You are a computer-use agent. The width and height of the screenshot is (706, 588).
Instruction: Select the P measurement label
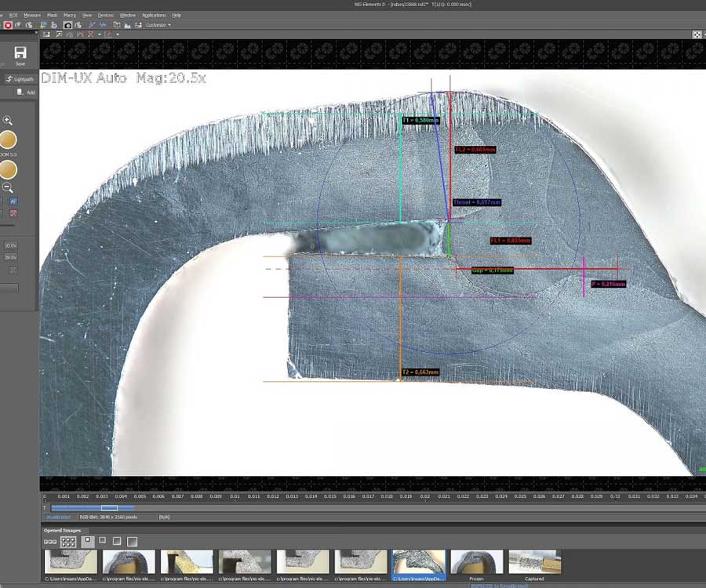(x=608, y=284)
